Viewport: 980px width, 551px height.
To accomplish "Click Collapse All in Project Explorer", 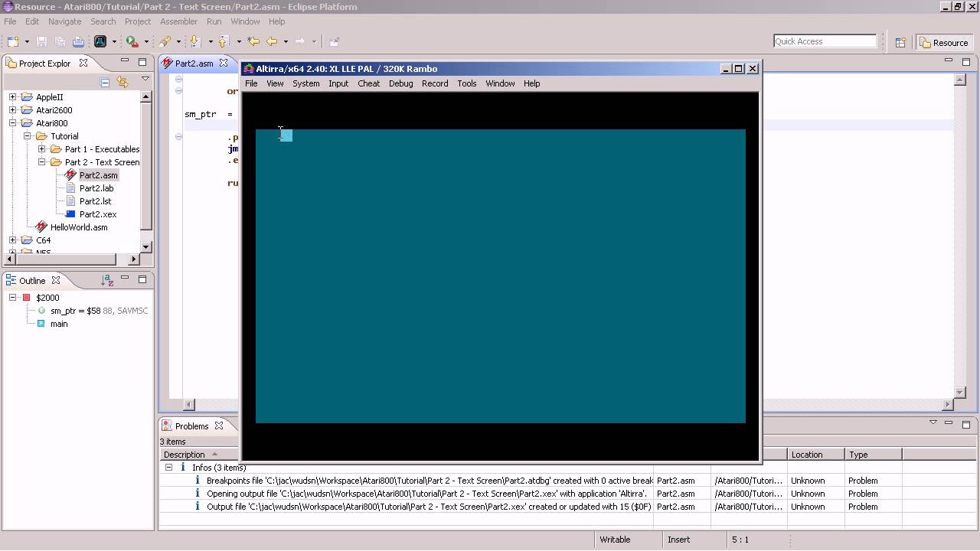I will (105, 82).
